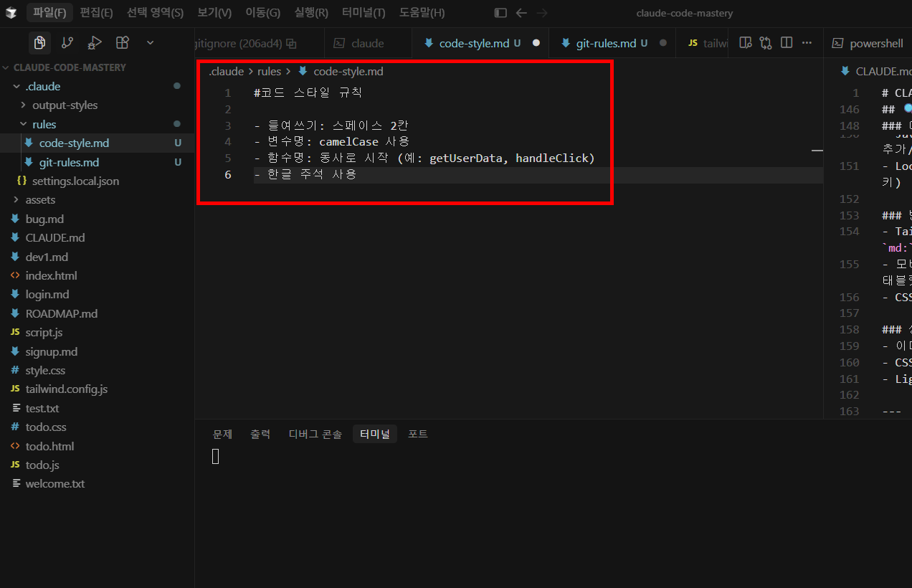Open 실행(R) menu
This screenshot has height=588, width=912.
click(311, 13)
